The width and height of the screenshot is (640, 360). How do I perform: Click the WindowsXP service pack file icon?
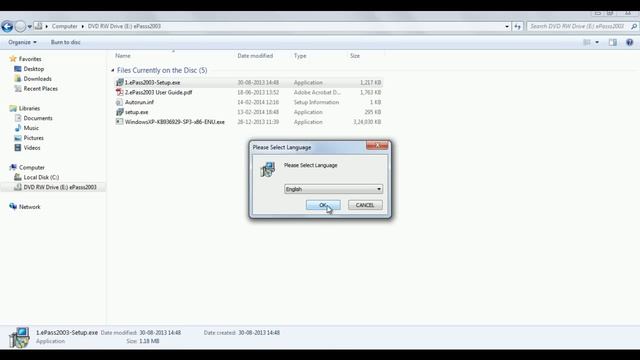[x=119, y=122]
